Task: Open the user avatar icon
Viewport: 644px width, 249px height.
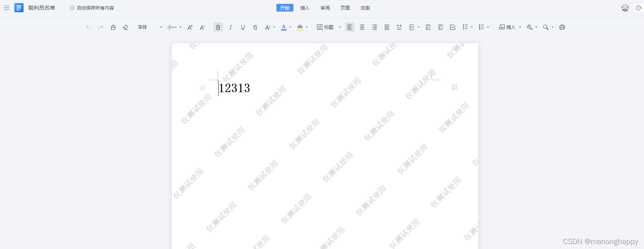Action: 625,8
